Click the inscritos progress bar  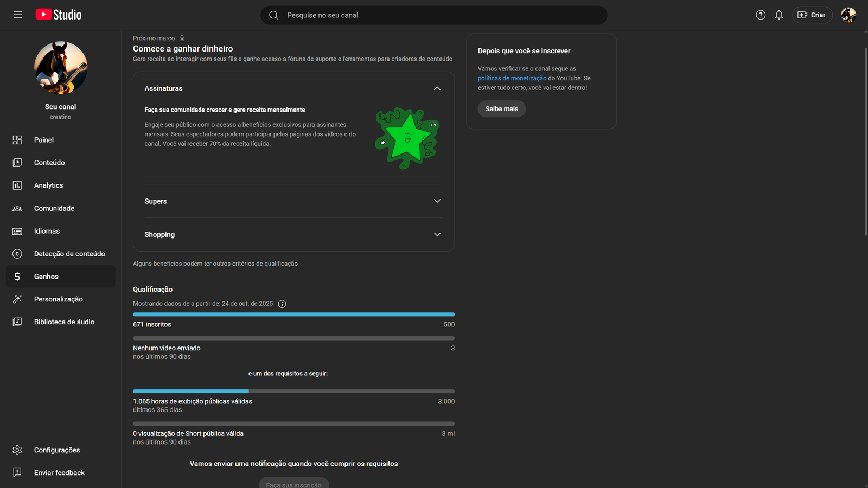(x=293, y=314)
